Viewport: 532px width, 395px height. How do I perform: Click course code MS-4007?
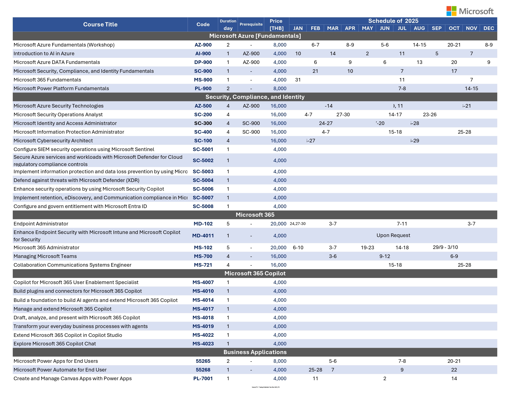tap(203, 282)
